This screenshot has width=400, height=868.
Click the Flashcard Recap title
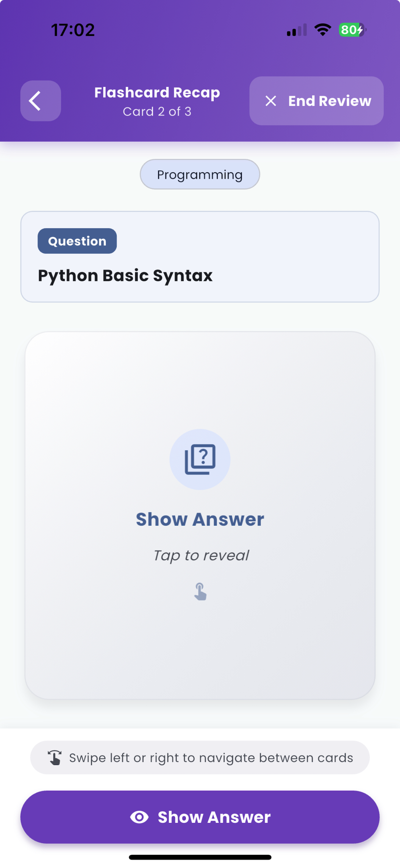157,92
